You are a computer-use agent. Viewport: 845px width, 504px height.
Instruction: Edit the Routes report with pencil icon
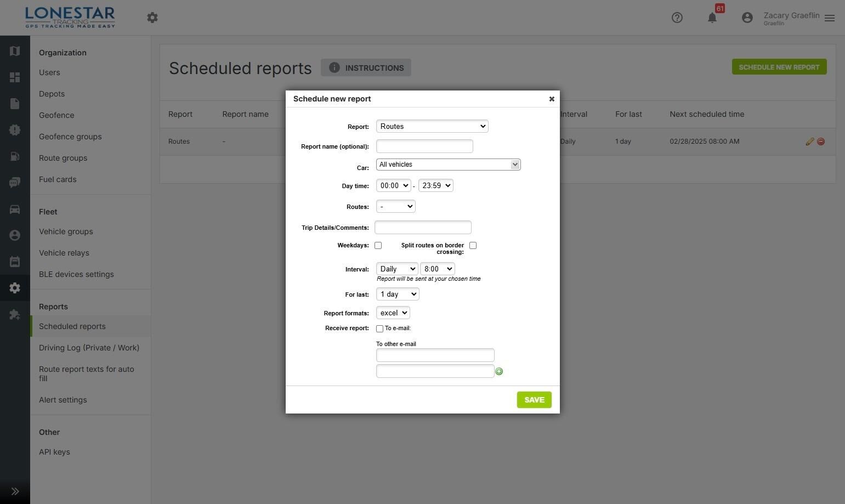(x=809, y=141)
